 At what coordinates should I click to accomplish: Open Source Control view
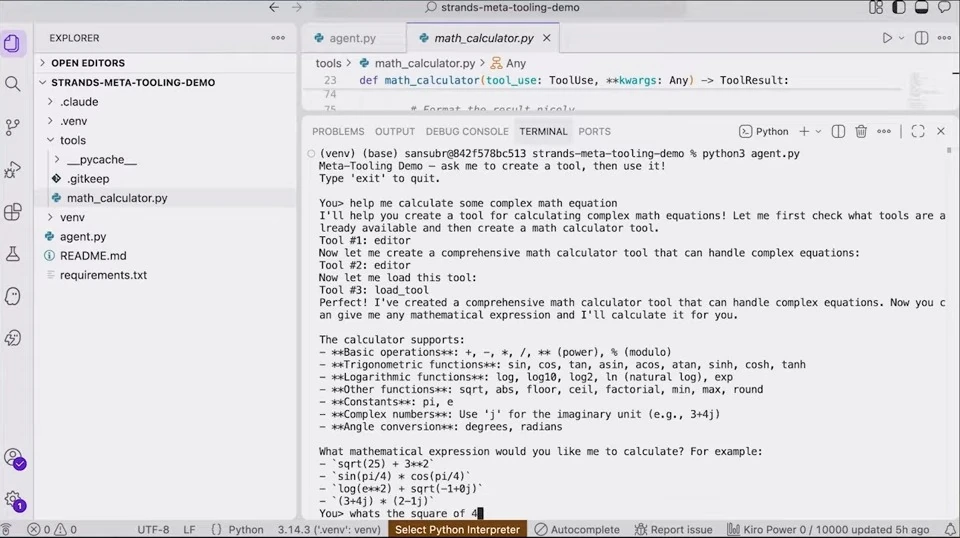click(x=12, y=127)
